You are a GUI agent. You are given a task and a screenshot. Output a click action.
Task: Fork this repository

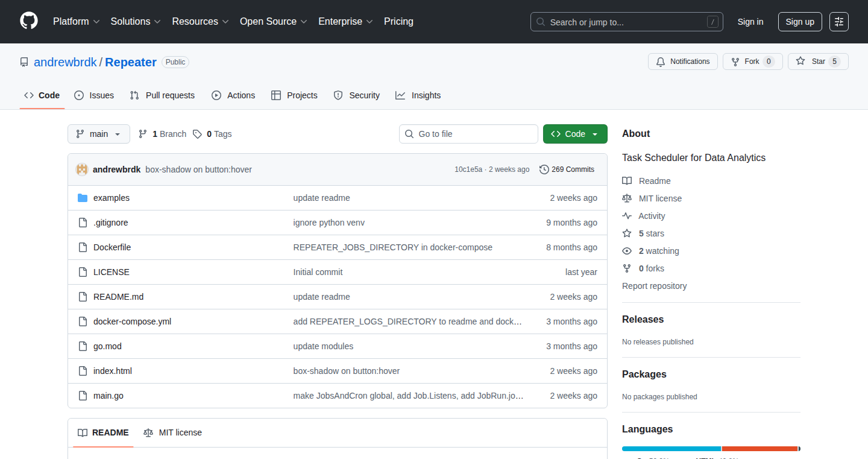[753, 62]
